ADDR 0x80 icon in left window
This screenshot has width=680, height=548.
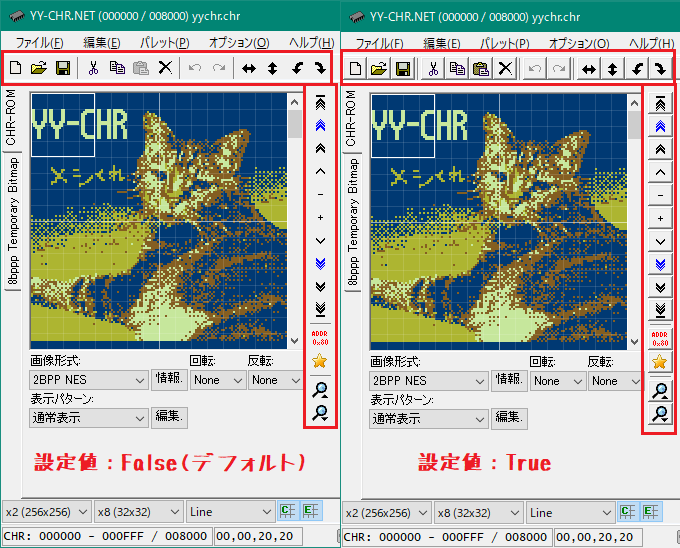pos(320,338)
